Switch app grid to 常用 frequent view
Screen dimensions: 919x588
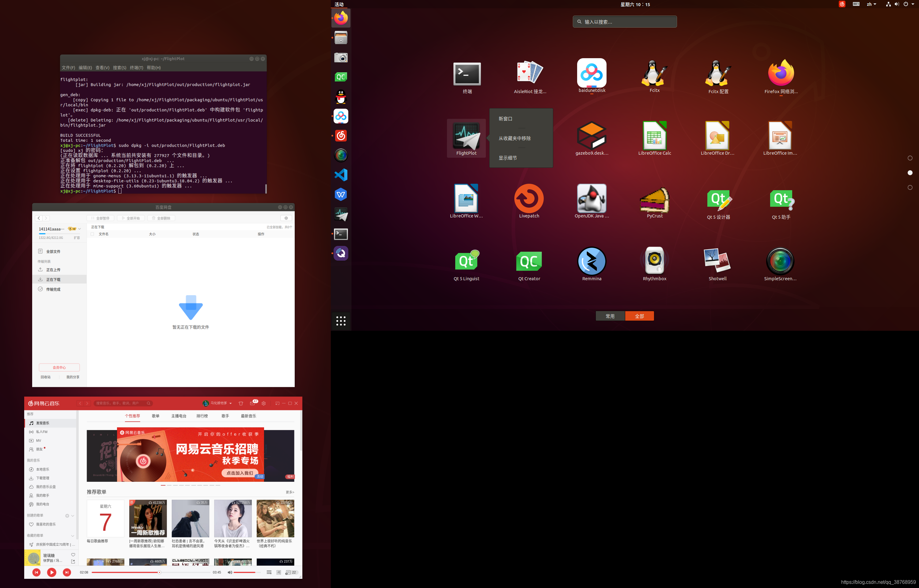(x=610, y=316)
